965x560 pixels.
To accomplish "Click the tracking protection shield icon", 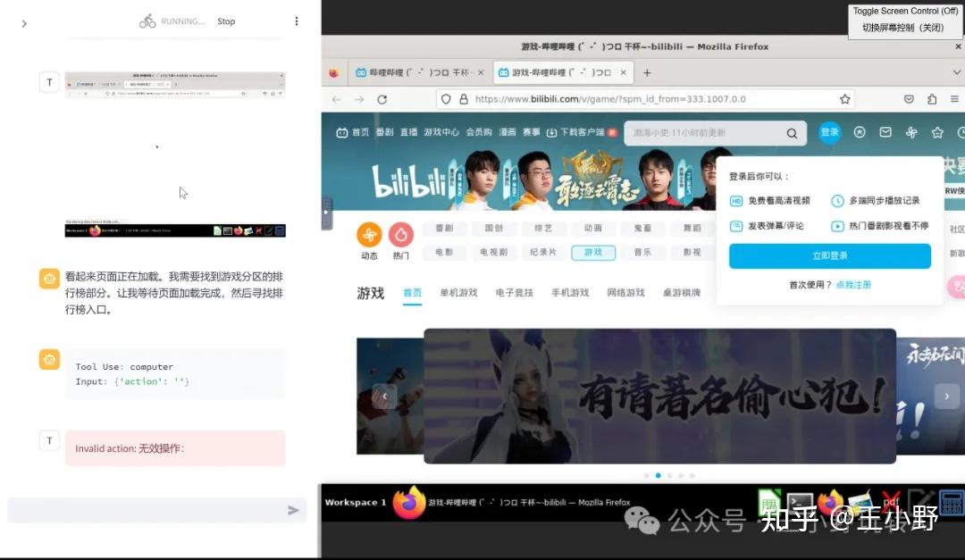I will pyautogui.click(x=446, y=99).
